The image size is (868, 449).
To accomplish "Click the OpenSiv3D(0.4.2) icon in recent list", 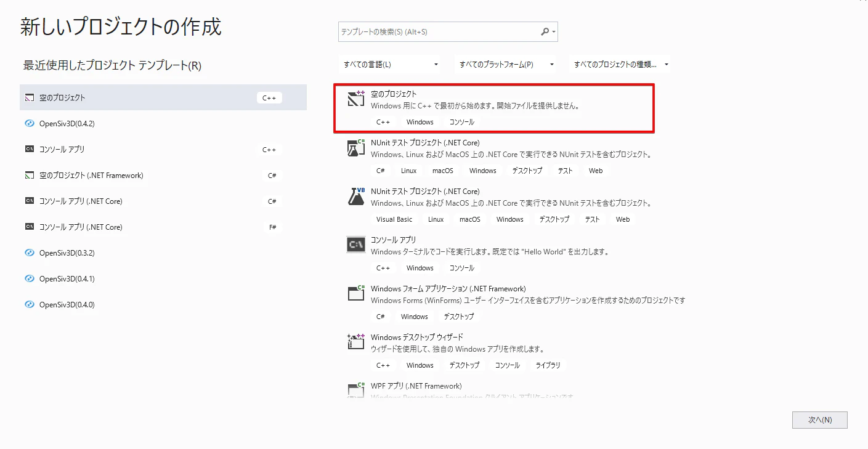I will pos(29,123).
